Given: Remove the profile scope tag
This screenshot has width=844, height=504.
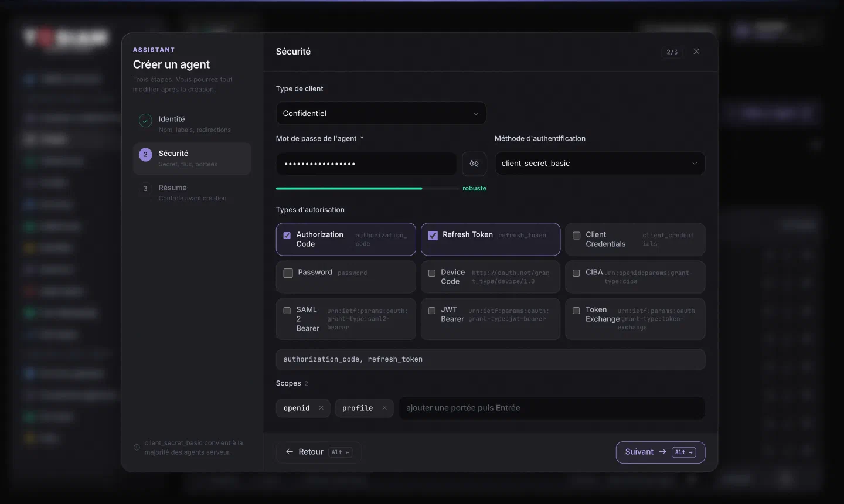Looking at the screenshot, I should (x=384, y=408).
